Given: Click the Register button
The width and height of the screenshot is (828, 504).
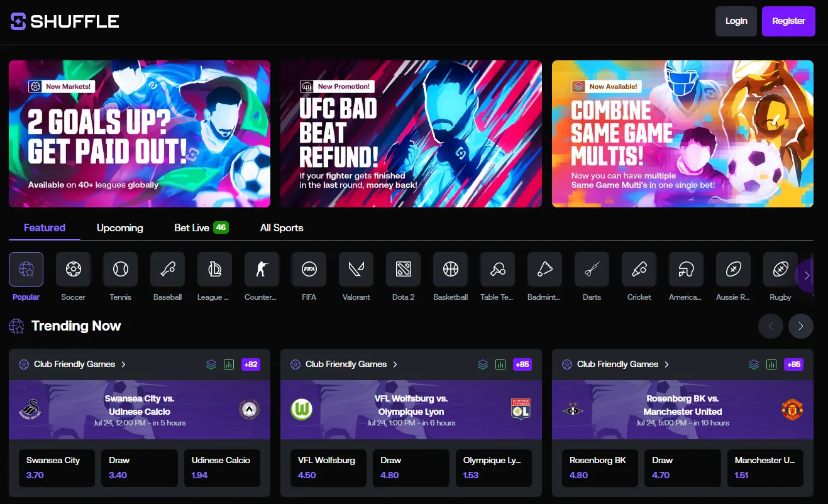Looking at the screenshot, I should (788, 21).
